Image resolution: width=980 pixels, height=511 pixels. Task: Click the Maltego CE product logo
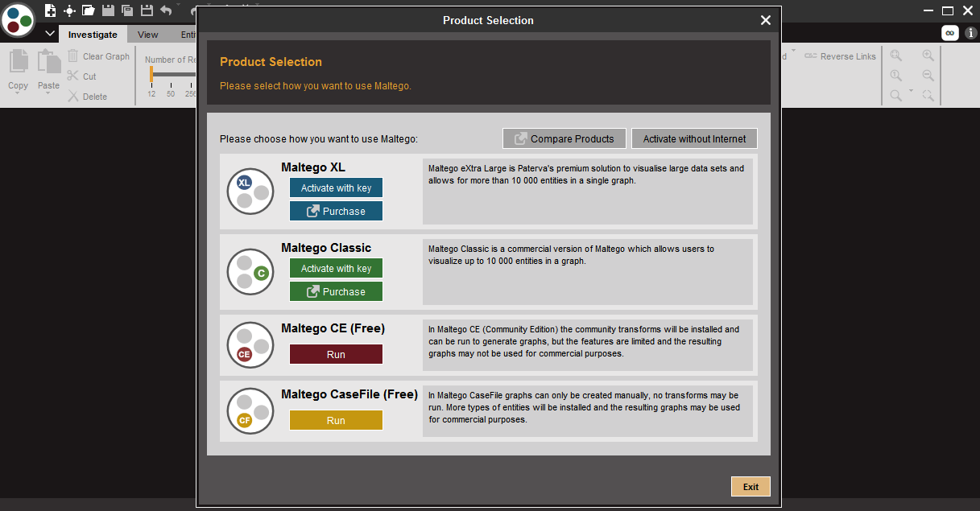pyautogui.click(x=251, y=344)
